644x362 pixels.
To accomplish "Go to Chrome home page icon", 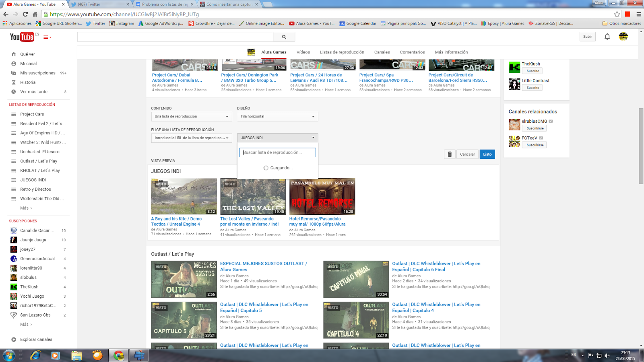I will click(x=35, y=14).
